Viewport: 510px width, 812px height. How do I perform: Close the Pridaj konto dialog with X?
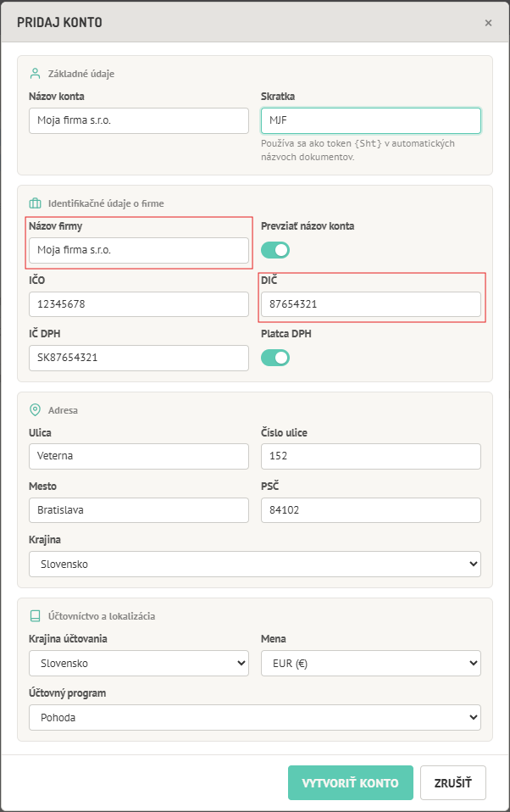coord(488,23)
